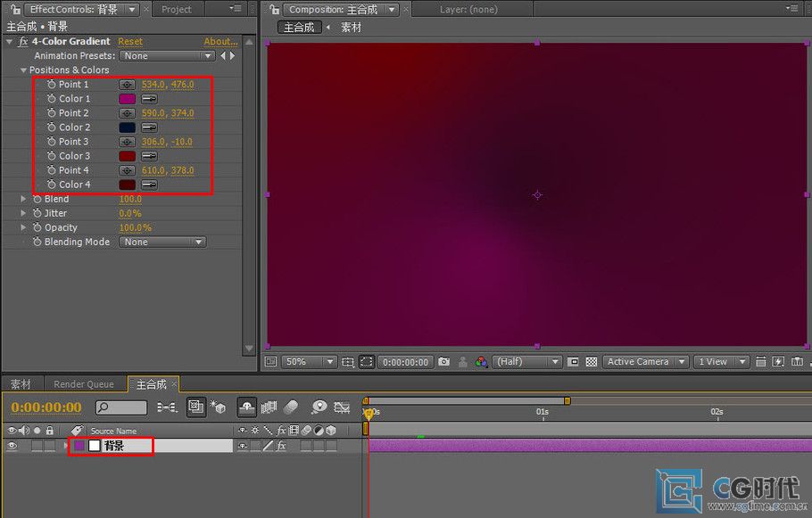Toggle hide shy layers button
This screenshot has width=812, height=518.
pyautogui.click(x=246, y=407)
